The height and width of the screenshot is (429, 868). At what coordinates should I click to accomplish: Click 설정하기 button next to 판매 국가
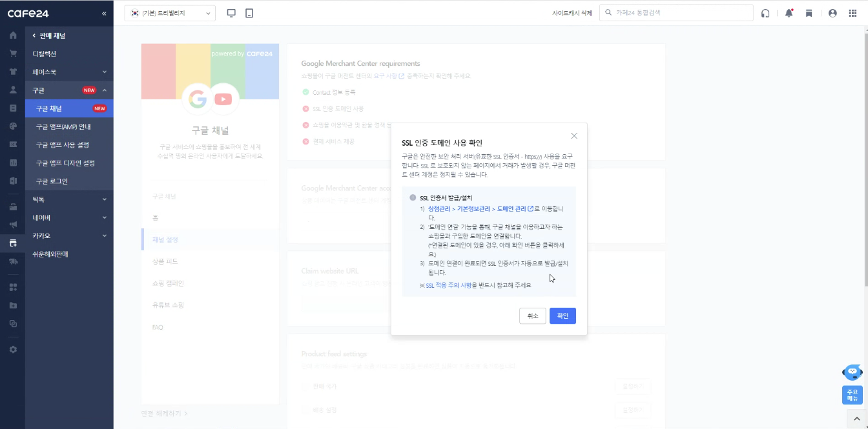[633, 386]
